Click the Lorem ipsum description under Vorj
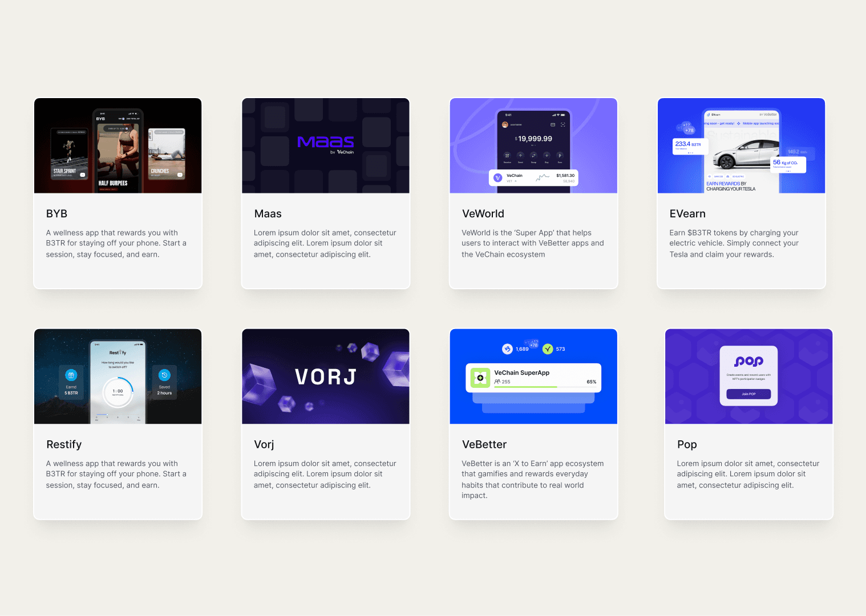The image size is (866, 616). [x=325, y=474]
